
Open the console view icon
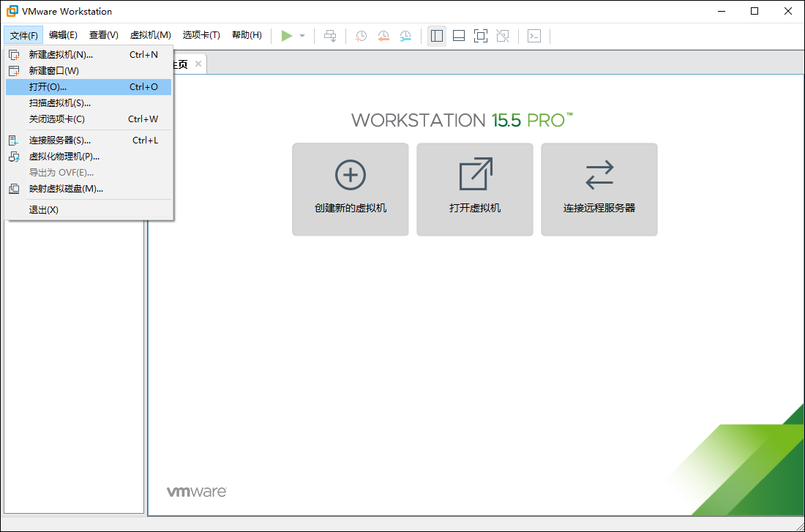point(534,36)
